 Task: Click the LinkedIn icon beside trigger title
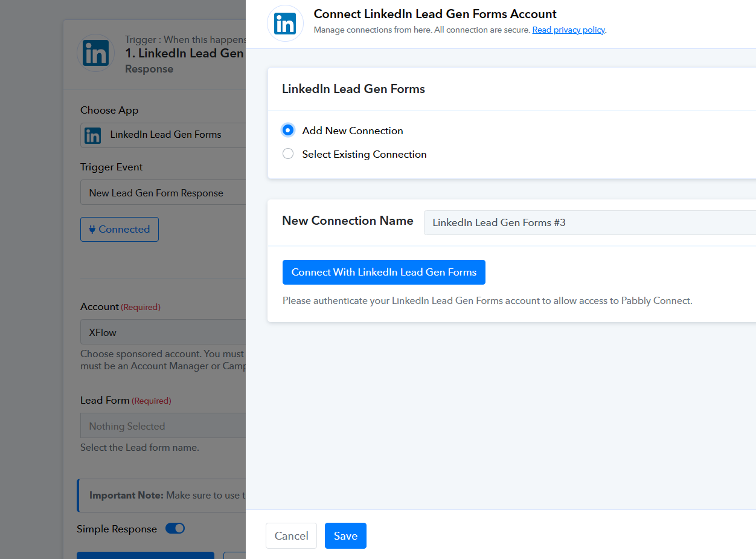click(x=96, y=53)
